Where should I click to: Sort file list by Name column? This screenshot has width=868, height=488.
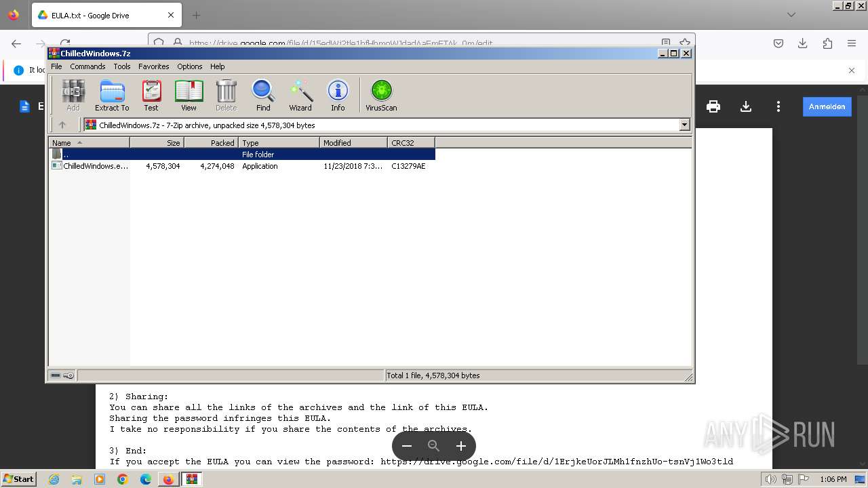(89, 142)
